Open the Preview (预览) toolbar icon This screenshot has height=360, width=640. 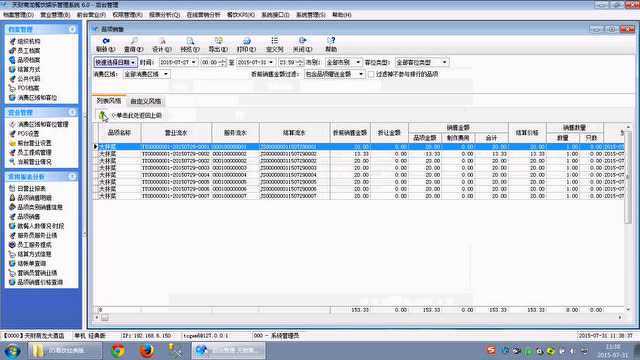coord(190,41)
